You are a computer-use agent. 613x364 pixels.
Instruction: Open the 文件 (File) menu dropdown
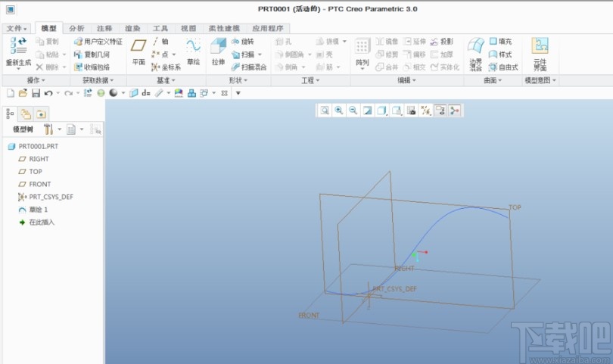[17, 28]
